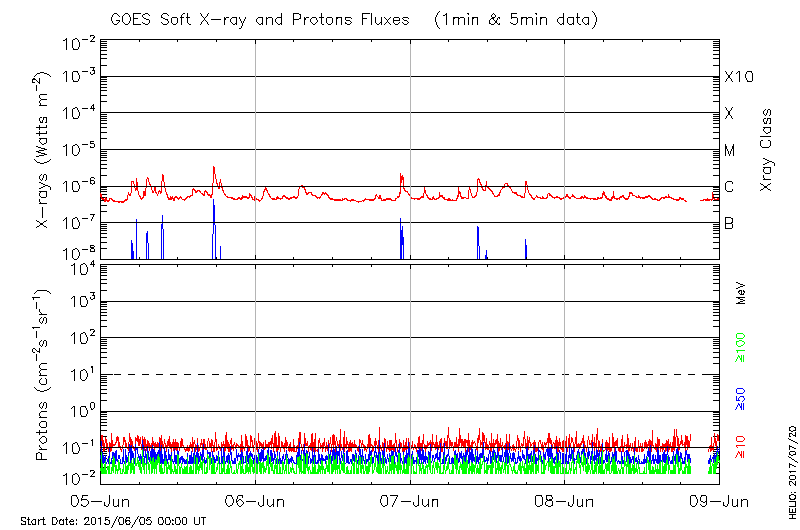The height and width of the screenshot is (530, 800).
Task: Click the "X-rays (Watts m⁻²)" axis title
Action: pyautogui.click(x=44, y=150)
